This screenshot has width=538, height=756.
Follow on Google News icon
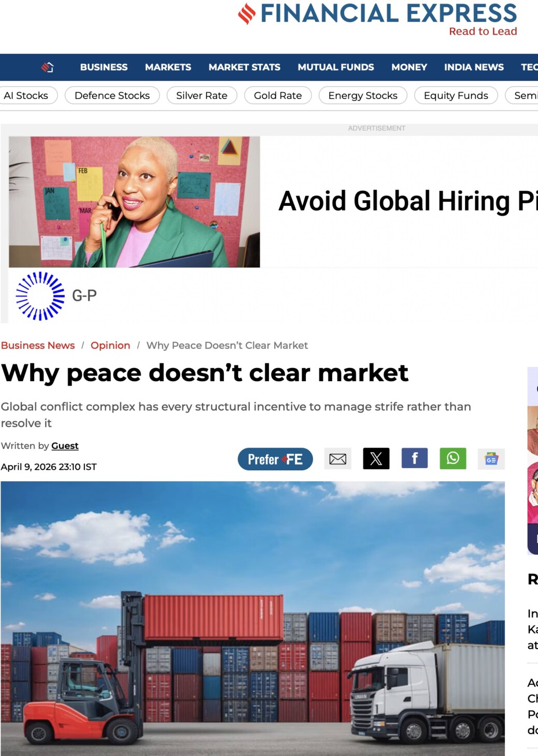pos(491,459)
